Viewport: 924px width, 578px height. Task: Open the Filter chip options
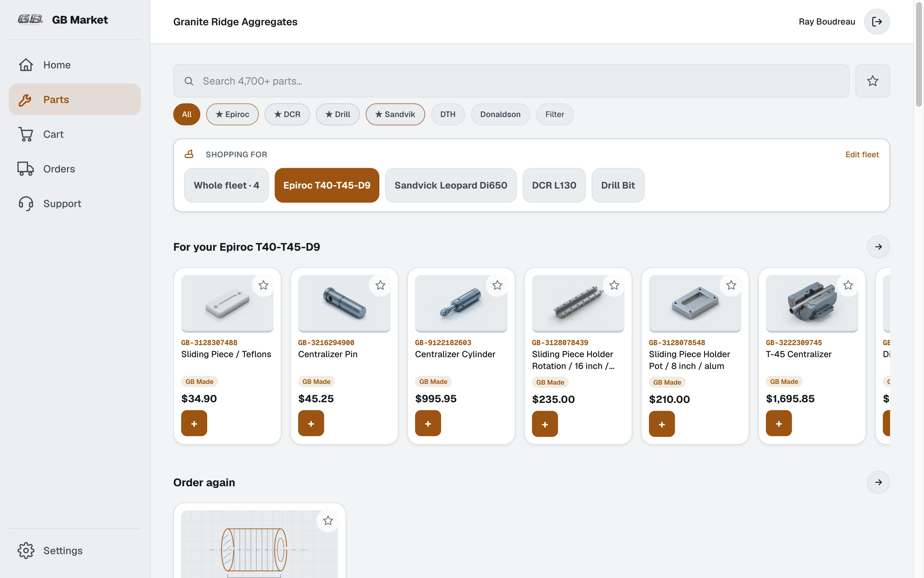click(x=555, y=114)
